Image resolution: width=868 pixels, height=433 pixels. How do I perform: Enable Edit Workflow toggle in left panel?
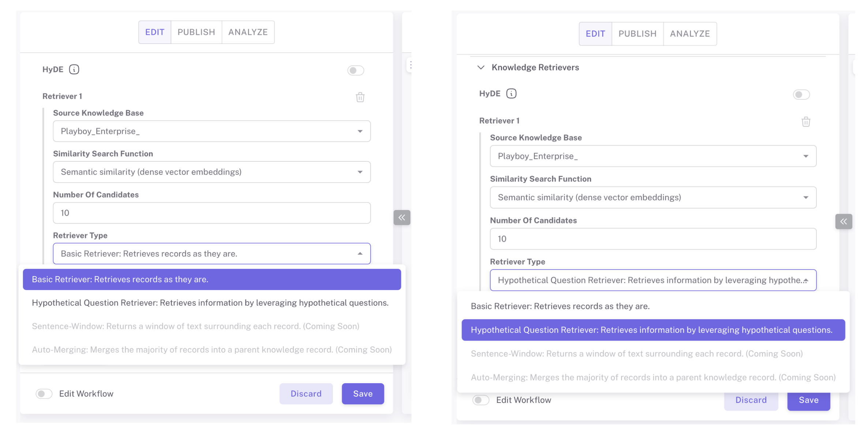click(44, 393)
